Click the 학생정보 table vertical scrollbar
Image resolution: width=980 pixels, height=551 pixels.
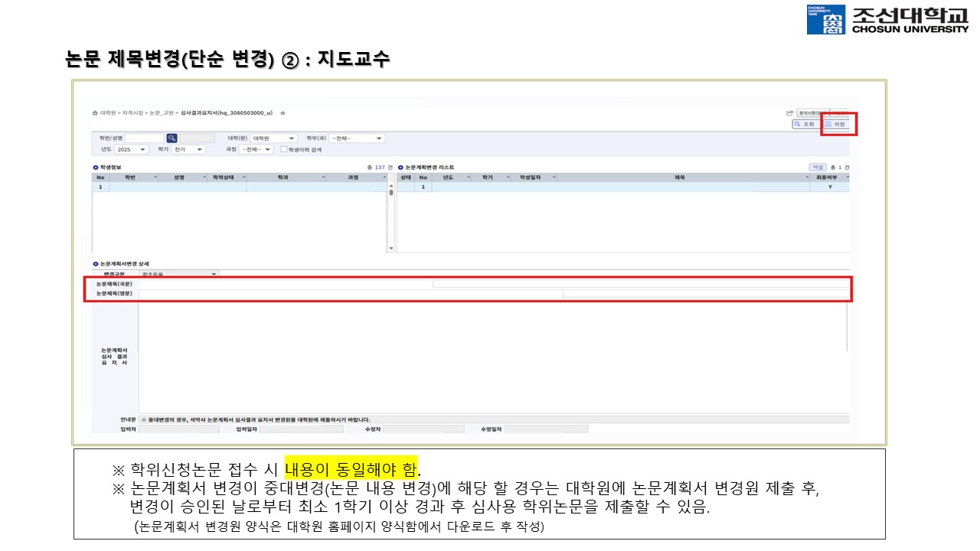[391, 214]
